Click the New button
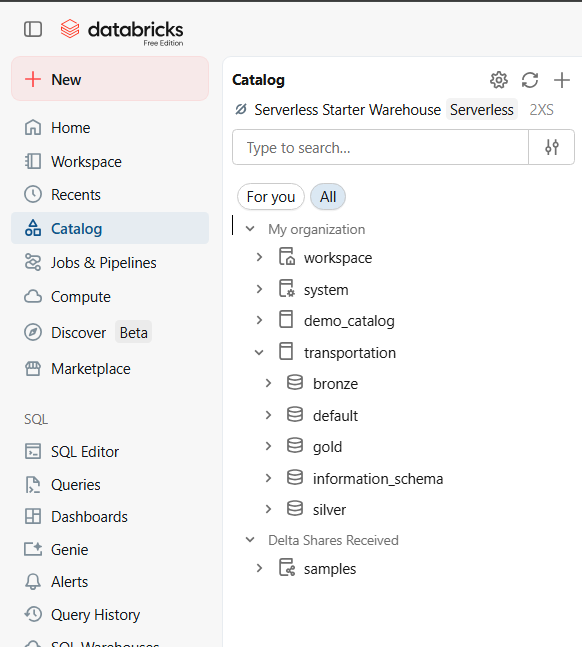582x647 pixels. [x=110, y=79]
